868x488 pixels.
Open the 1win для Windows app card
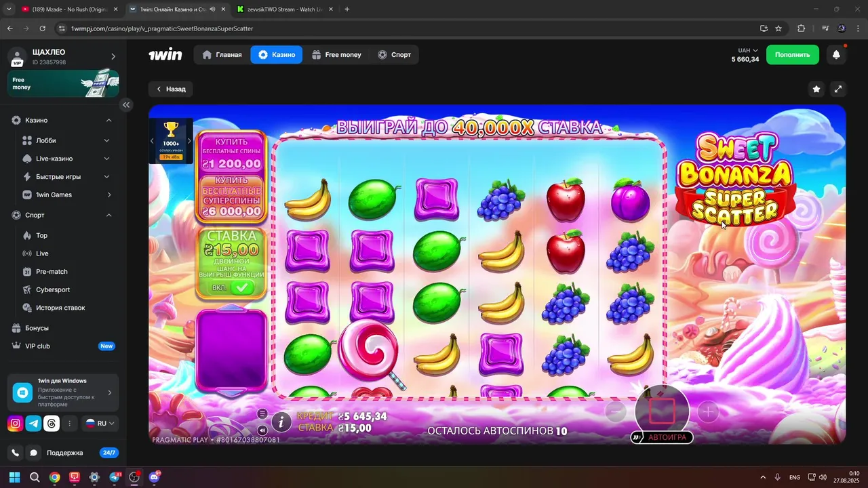pos(63,392)
